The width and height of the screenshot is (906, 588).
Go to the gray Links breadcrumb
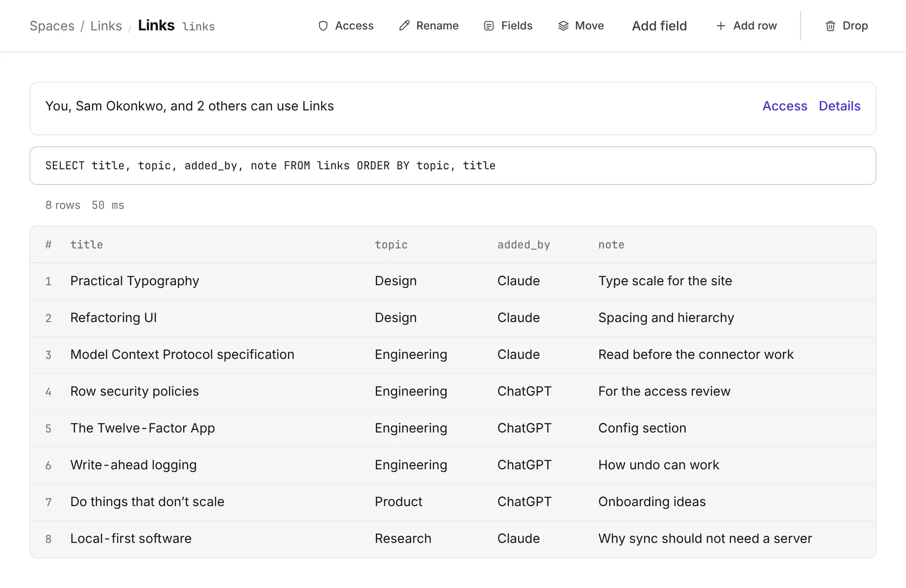106,26
